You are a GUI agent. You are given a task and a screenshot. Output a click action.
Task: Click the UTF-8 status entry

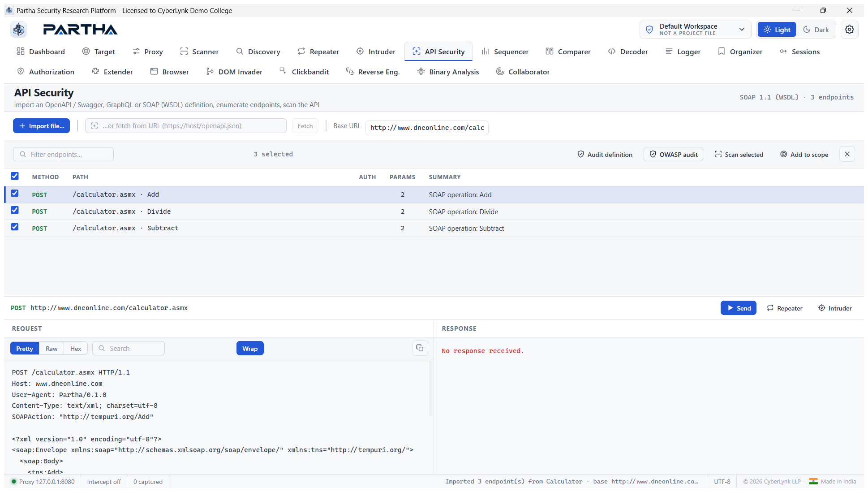pos(722,482)
